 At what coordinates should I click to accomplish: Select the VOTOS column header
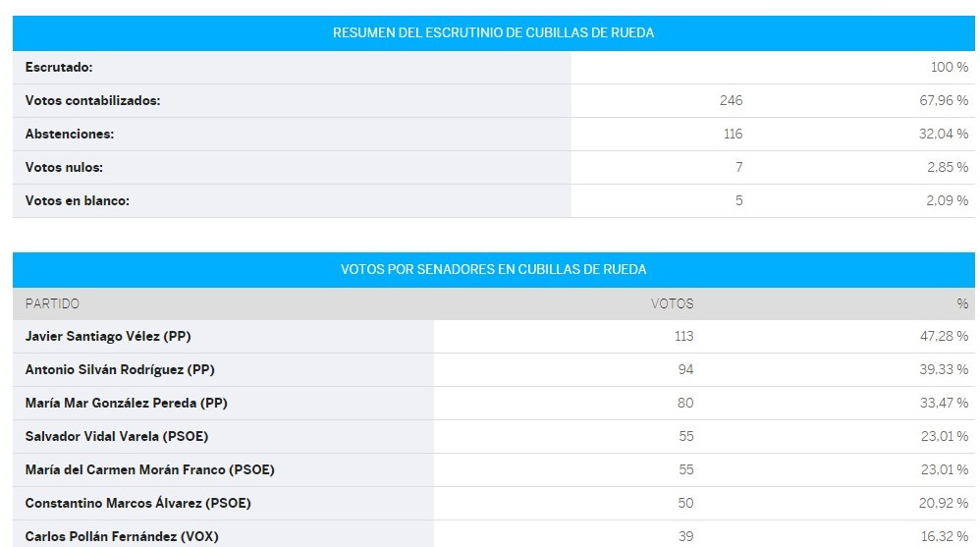672,303
